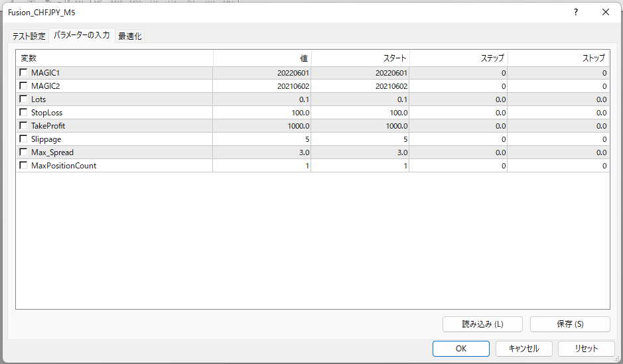Viewport: 623px width, 364px height.
Task: Enable the TakeProfit checkbox
Action: (x=23, y=126)
